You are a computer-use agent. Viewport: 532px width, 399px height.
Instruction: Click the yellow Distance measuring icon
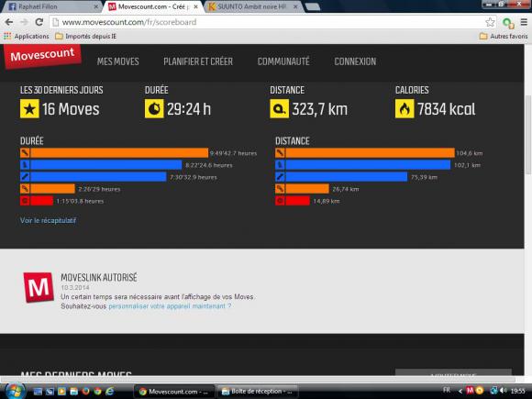[279, 108]
